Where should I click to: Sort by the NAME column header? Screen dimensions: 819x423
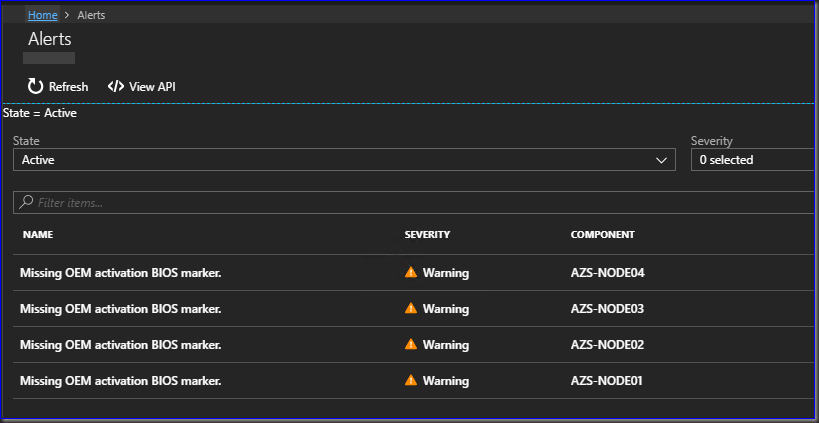tap(37, 235)
